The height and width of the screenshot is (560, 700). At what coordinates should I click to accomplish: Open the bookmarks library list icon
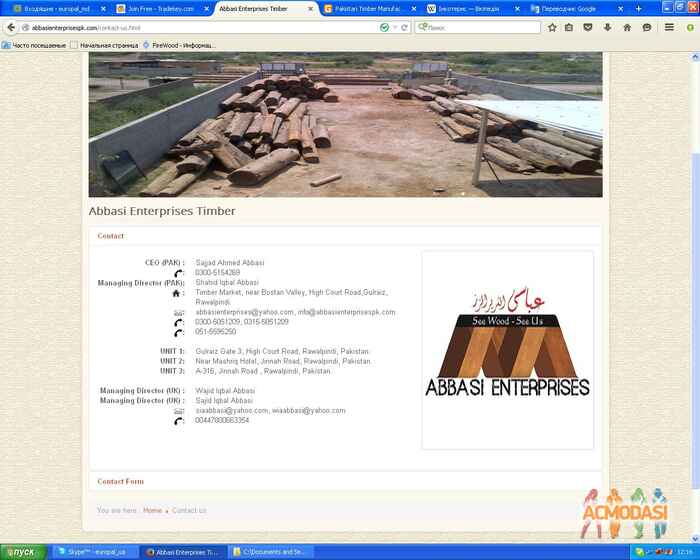[x=570, y=27]
